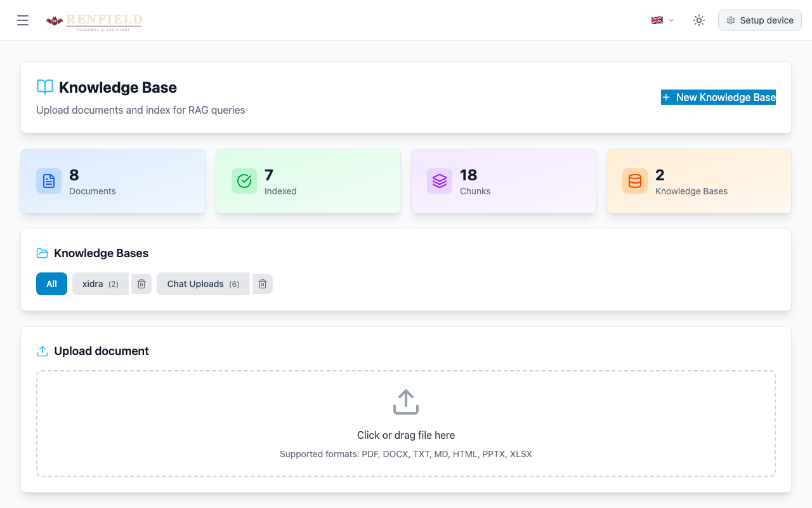
Task: Click the purple layers icon on Chunks card
Action: [439, 181]
